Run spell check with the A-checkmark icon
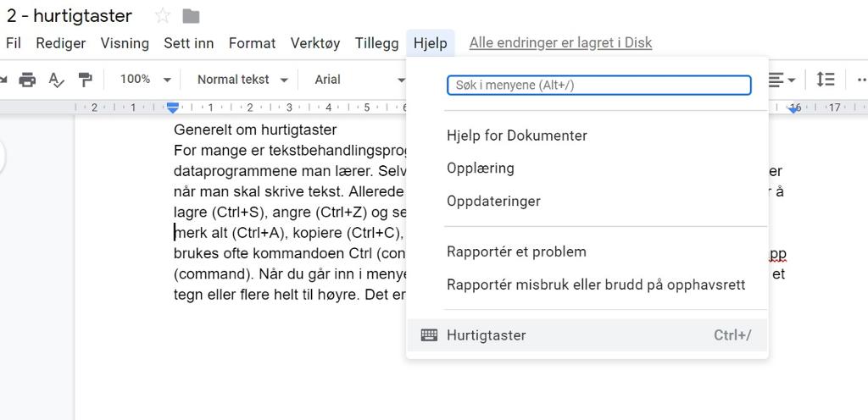 point(56,80)
